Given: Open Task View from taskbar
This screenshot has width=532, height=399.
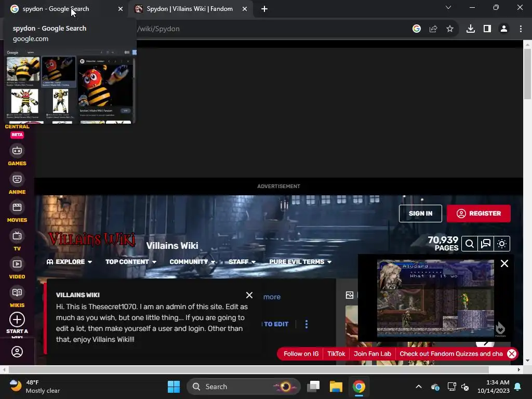Looking at the screenshot, I should point(313,387).
